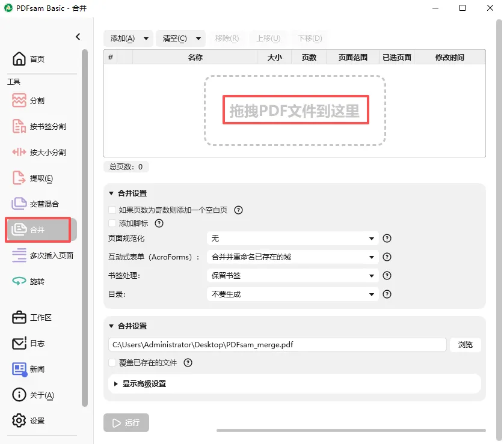Go to 首页 home page
The image size is (504, 444).
click(x=29, y=59)
